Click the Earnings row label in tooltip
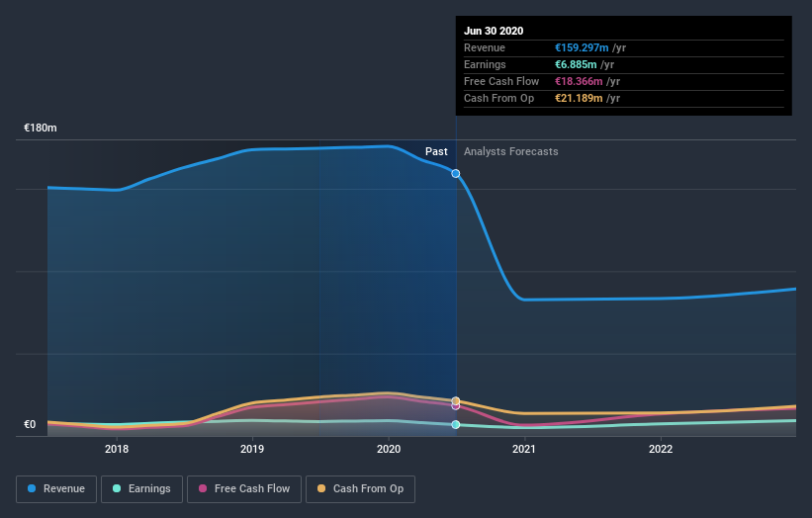812x518 pixels. 485,64
